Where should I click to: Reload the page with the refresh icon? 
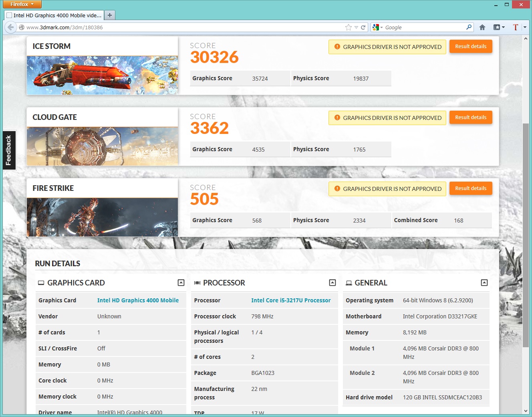(x=363, y=27)
